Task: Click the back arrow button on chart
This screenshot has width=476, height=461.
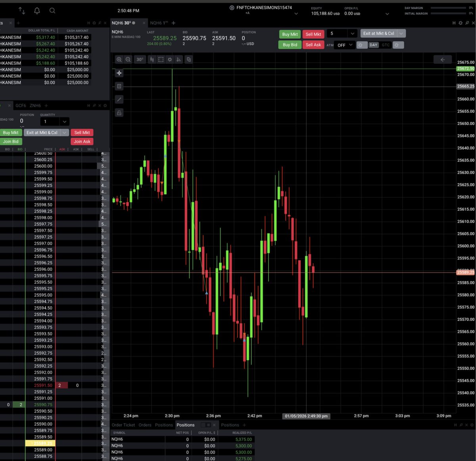Action: pyautogui.click(x=443, y=60)
